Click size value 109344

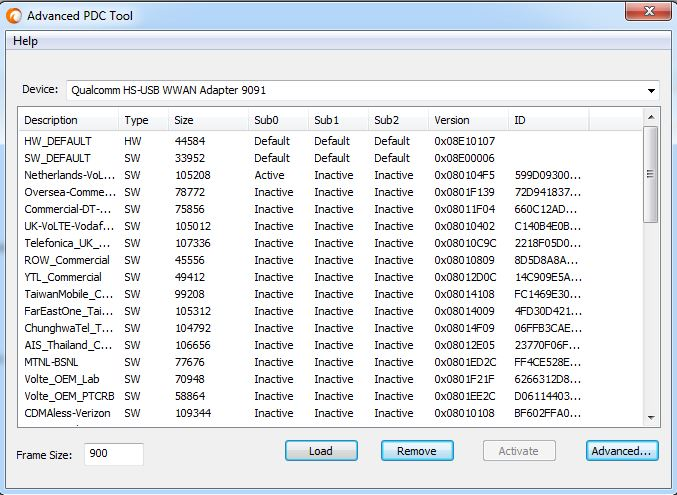coord(193,413)
